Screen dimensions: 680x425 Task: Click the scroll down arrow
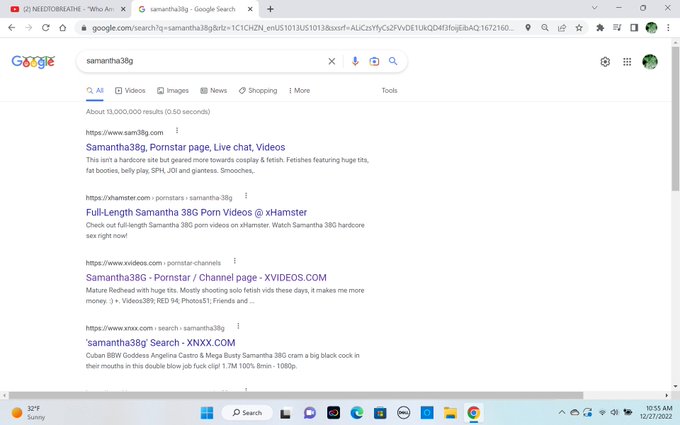pos(675,386)
